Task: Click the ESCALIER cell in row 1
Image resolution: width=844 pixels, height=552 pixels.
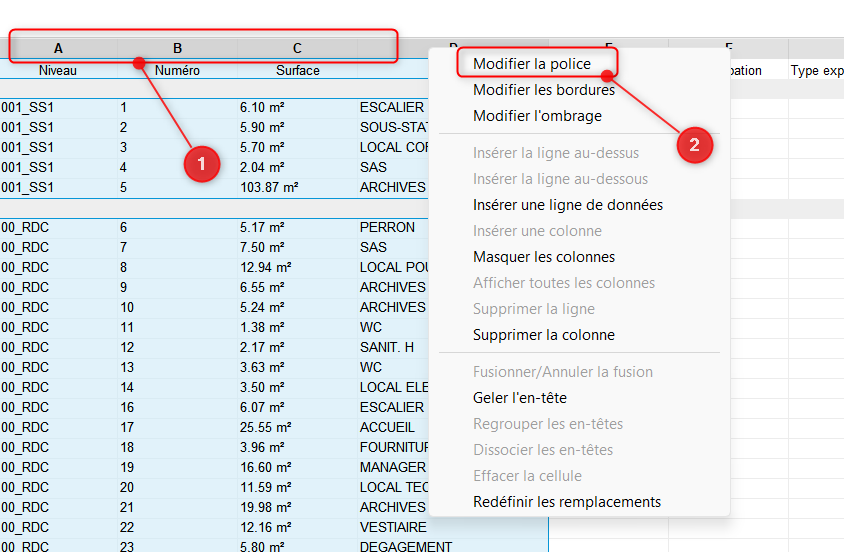Action: point(393,108)
